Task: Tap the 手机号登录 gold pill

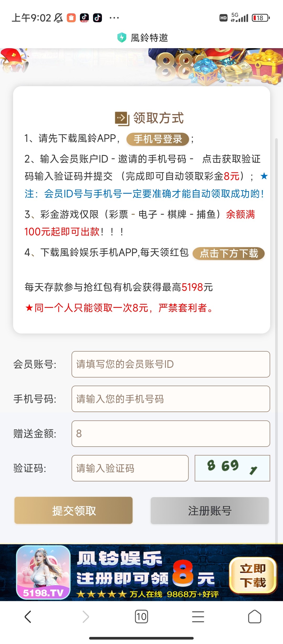Action: (158, 139)
